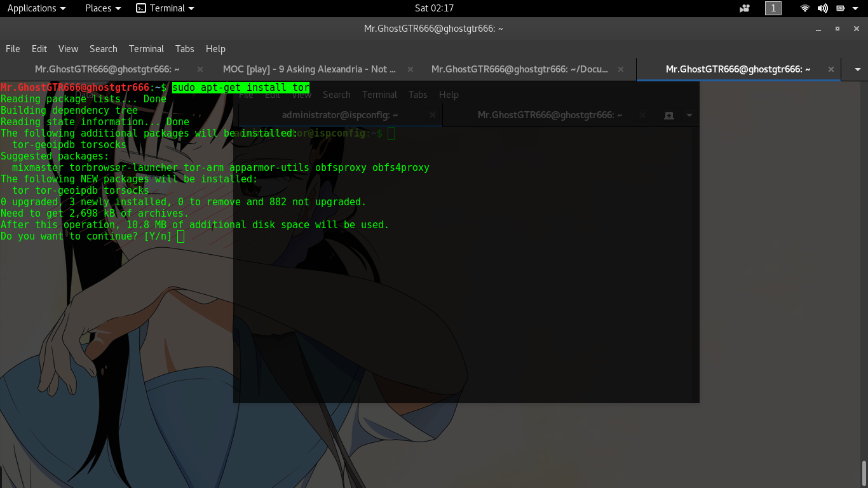Click the 'Reading package lists... Done' line

83,99
